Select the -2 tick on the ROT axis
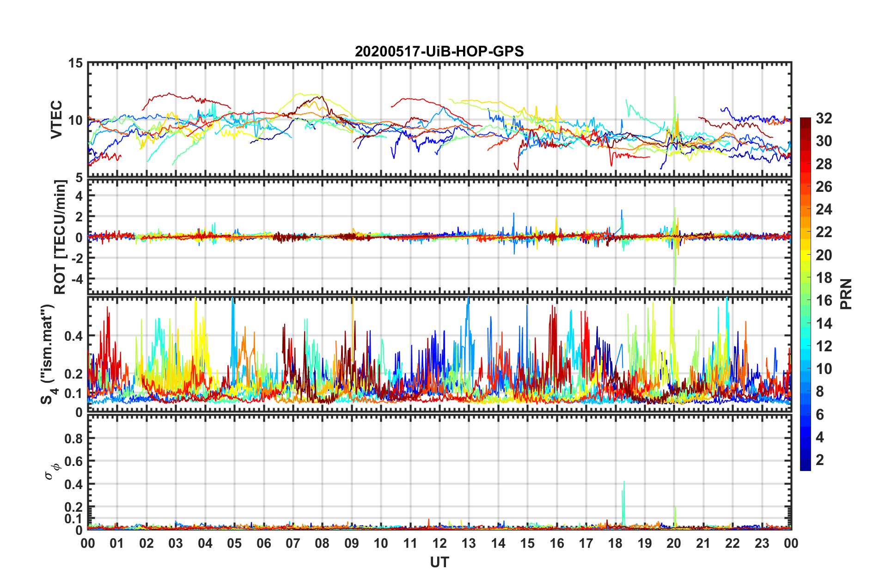 pyautogui.click(x=77, y=258)
